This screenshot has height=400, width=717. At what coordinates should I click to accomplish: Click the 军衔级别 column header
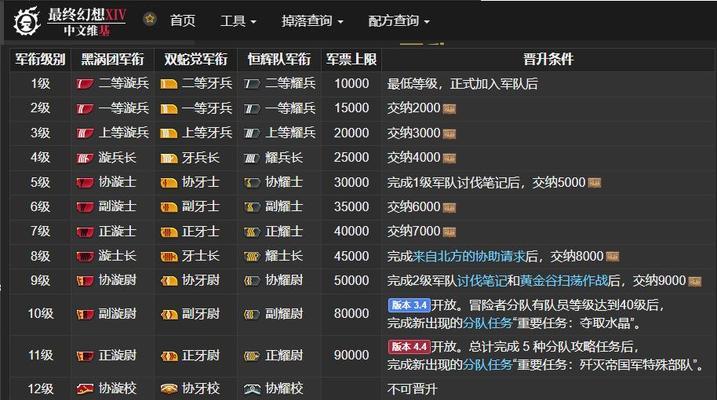pyautogui.click(x=40, y=59)
